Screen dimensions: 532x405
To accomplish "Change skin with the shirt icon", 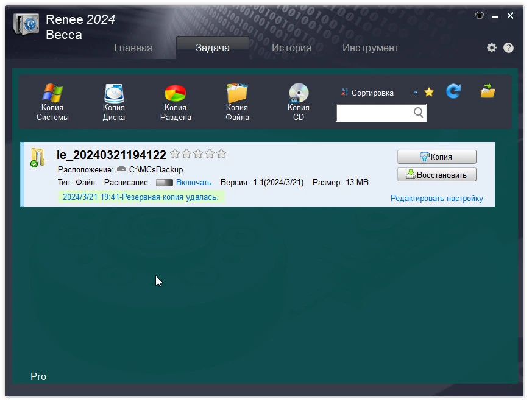I will coord(480,15).
